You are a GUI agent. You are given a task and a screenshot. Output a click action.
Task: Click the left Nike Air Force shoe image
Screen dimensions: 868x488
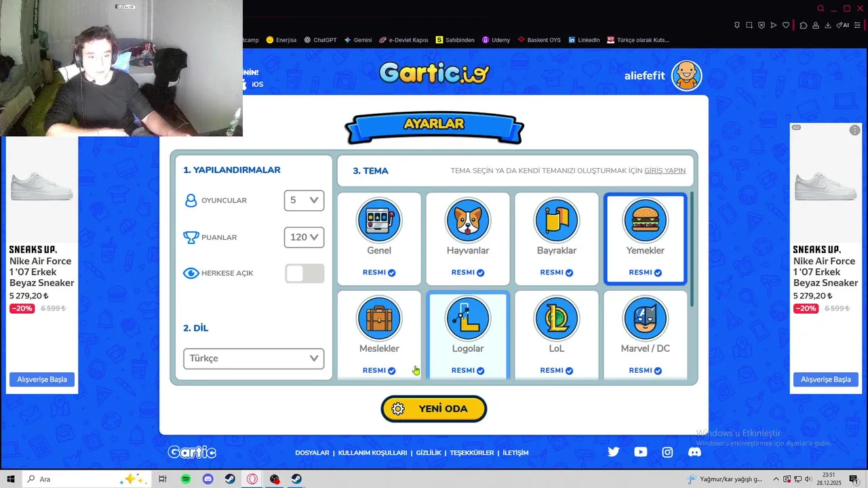coord(42,186)
